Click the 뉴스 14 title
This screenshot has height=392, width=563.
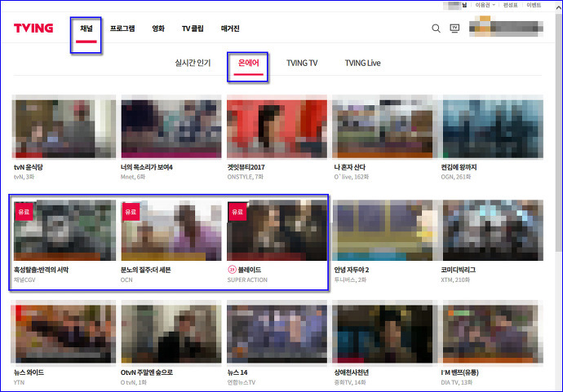(x=237, y=372)
